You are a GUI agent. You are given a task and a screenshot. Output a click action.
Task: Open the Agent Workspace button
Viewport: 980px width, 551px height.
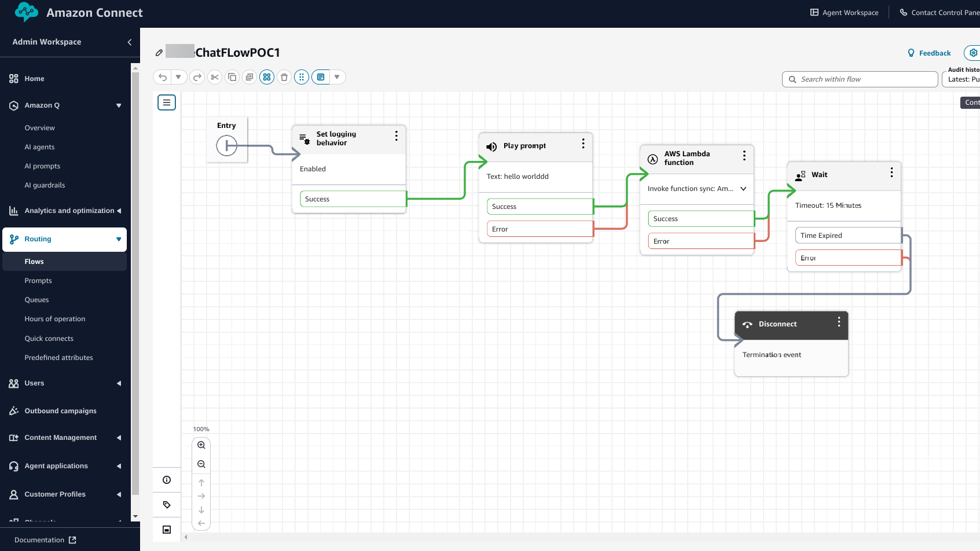(845, 13)
